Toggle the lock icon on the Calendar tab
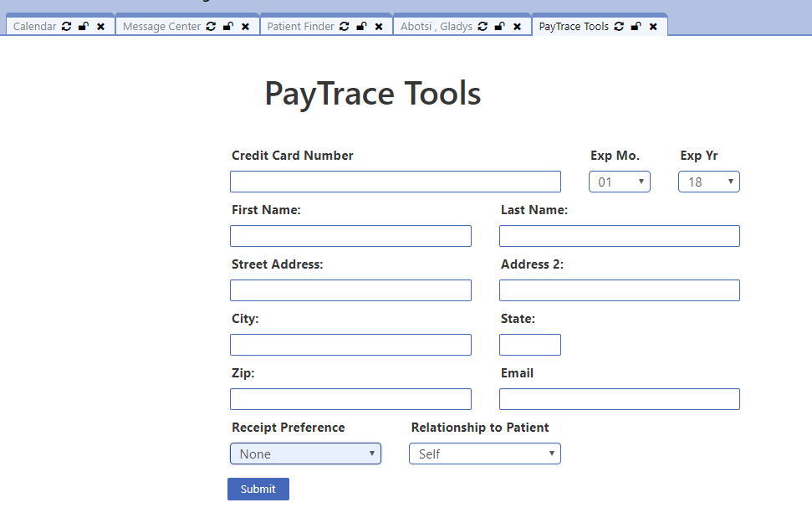812x528 pixels. 84,27
